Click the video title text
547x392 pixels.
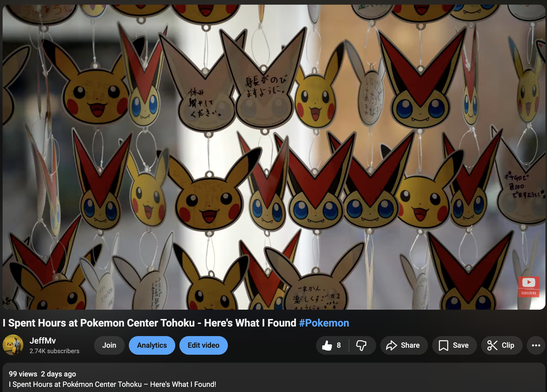click(x=176, y=323)
